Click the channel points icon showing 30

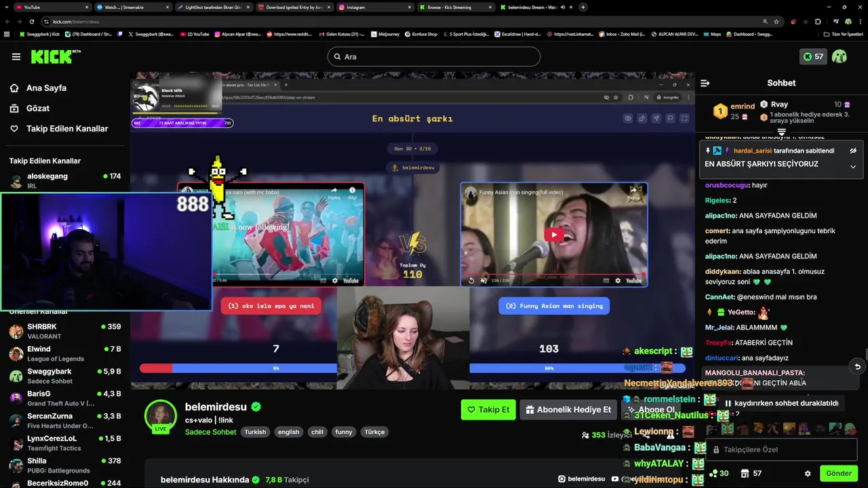(x=719, y=474)
